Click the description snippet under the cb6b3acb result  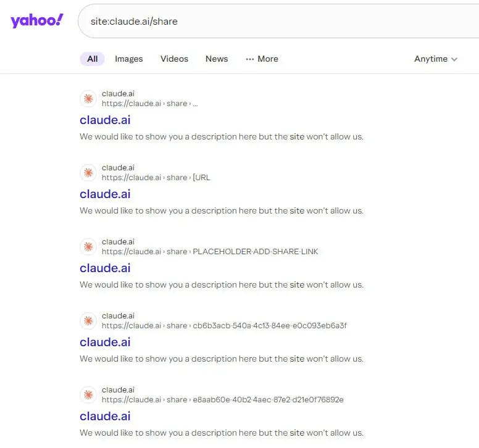click(x=222, y=359)
